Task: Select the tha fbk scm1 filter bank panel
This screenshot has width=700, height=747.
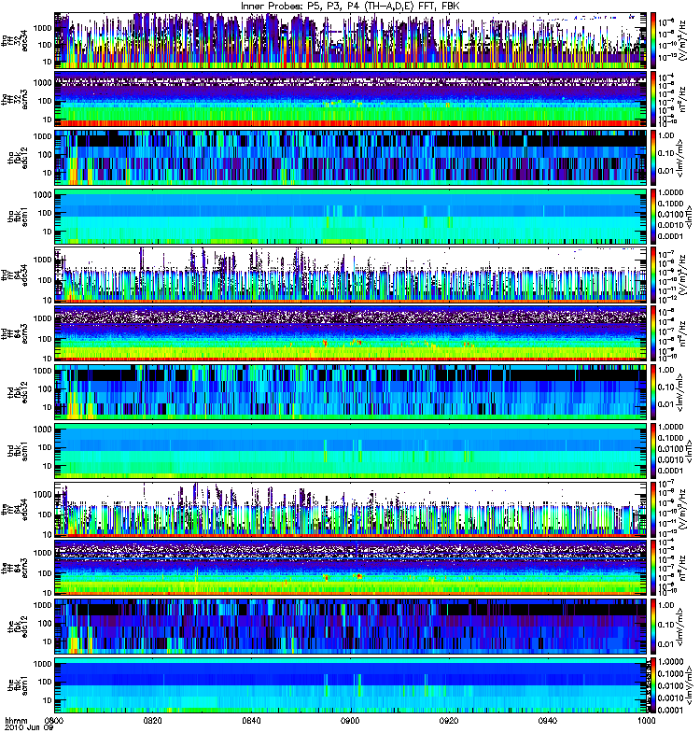Action: 351,217
